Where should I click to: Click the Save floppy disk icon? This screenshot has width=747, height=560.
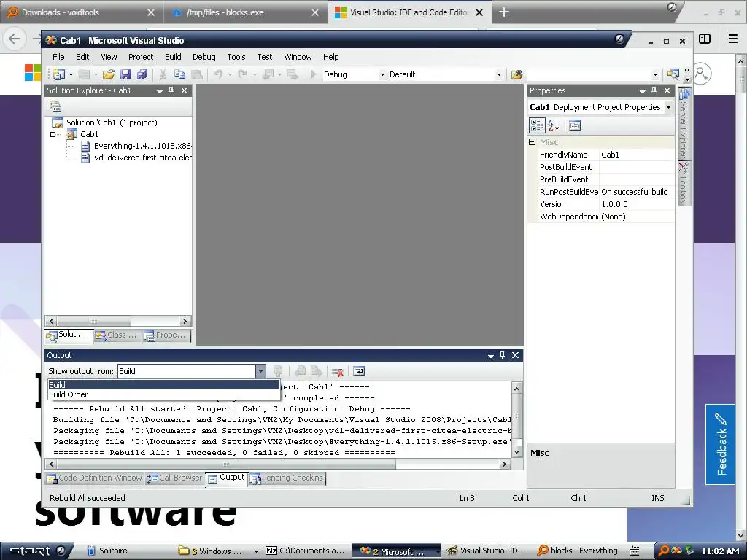[x=125, y=74]
